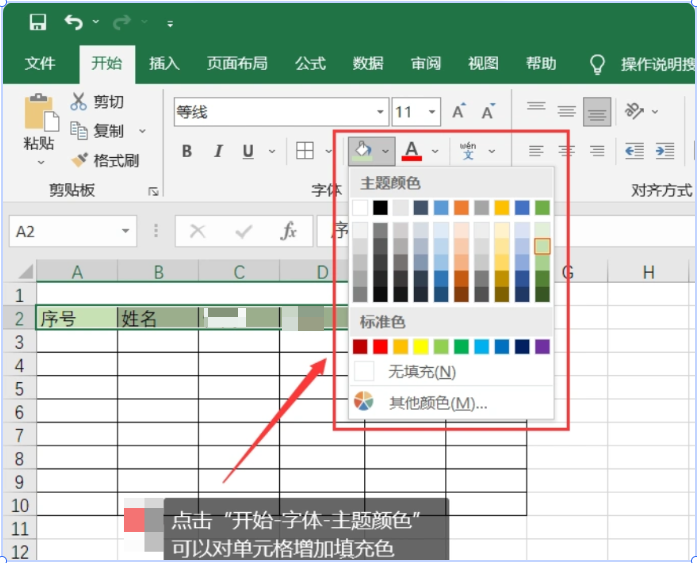Toggle Bold formatting

(187, 152)
